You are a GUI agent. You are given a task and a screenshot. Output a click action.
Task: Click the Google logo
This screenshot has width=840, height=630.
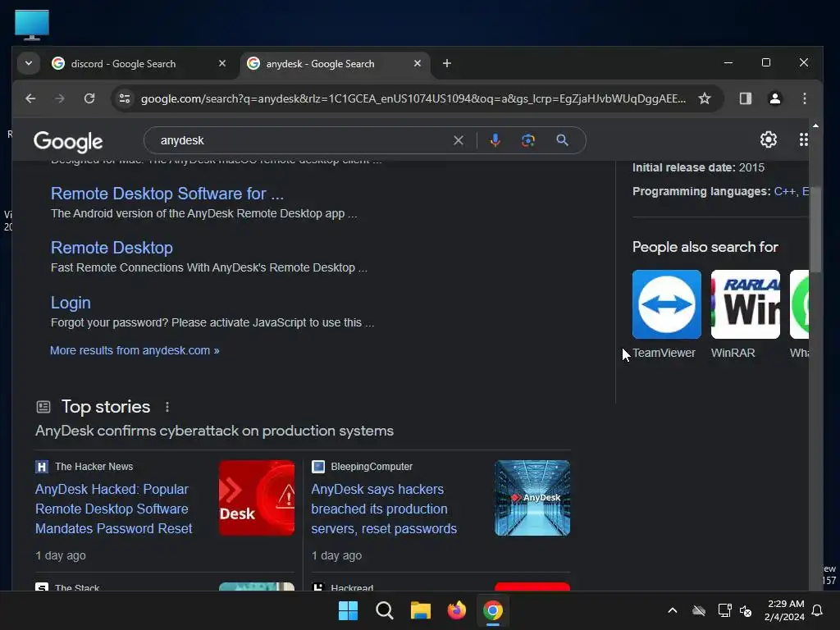click(68, 141)
